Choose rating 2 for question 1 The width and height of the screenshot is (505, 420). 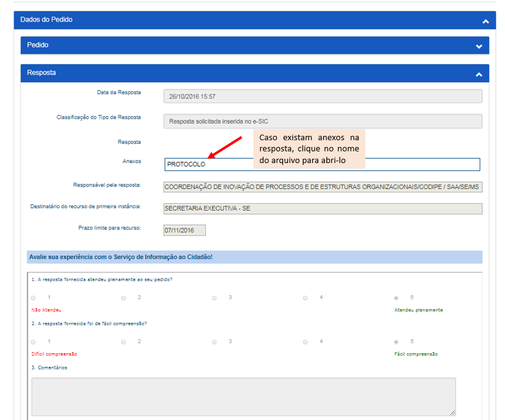point(124,298)
